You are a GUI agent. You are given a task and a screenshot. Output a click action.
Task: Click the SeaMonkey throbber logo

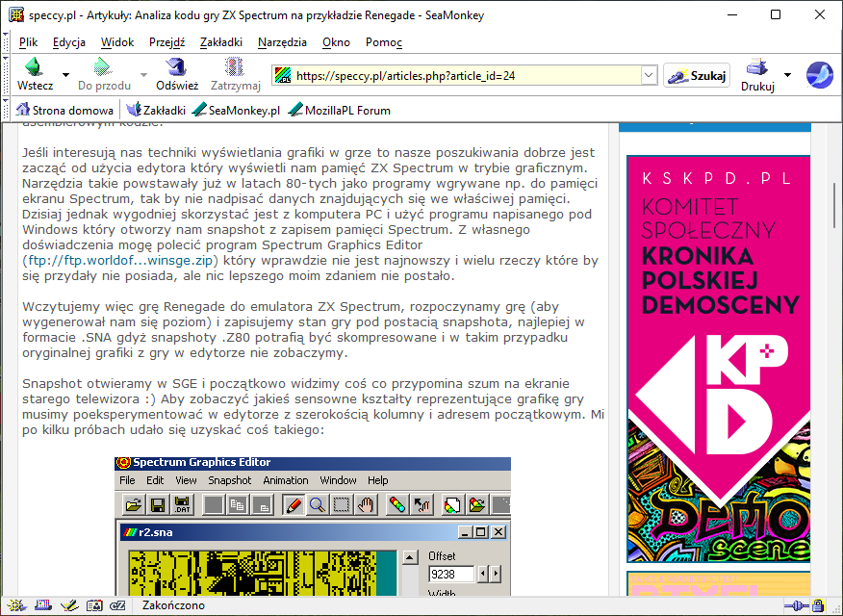(819, 75)
